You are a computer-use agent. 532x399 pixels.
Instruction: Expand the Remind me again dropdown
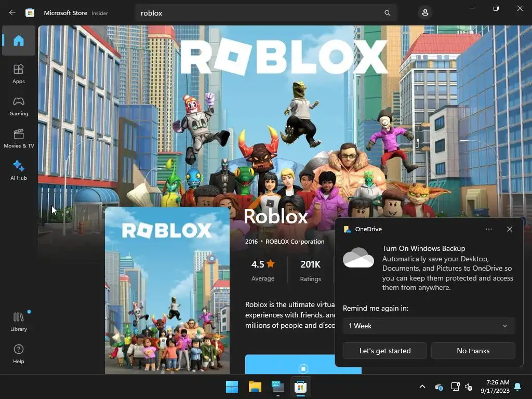429,326
